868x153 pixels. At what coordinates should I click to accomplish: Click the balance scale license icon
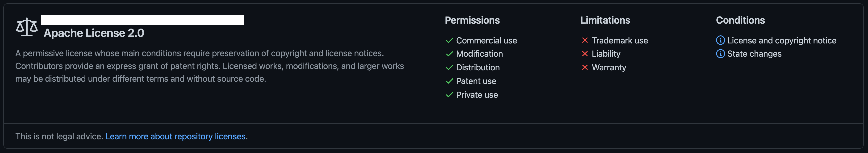pyautogui.click(x=27, y=27)
